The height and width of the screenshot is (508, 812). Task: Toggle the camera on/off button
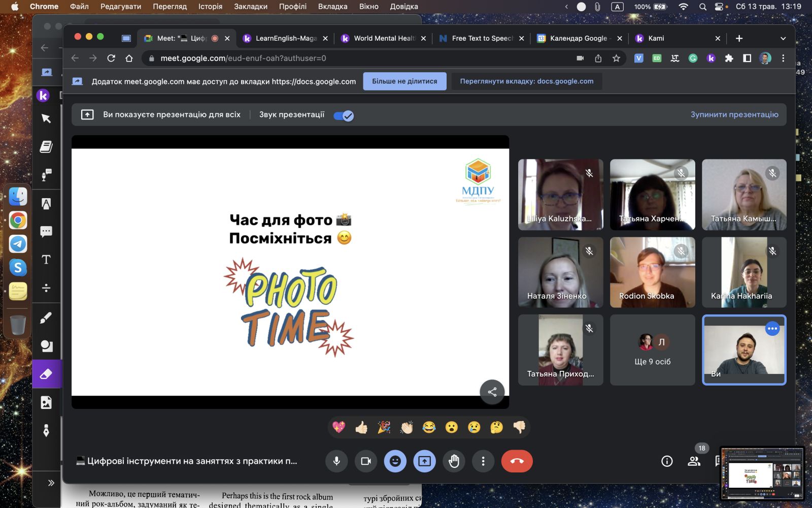coord(366,461)
